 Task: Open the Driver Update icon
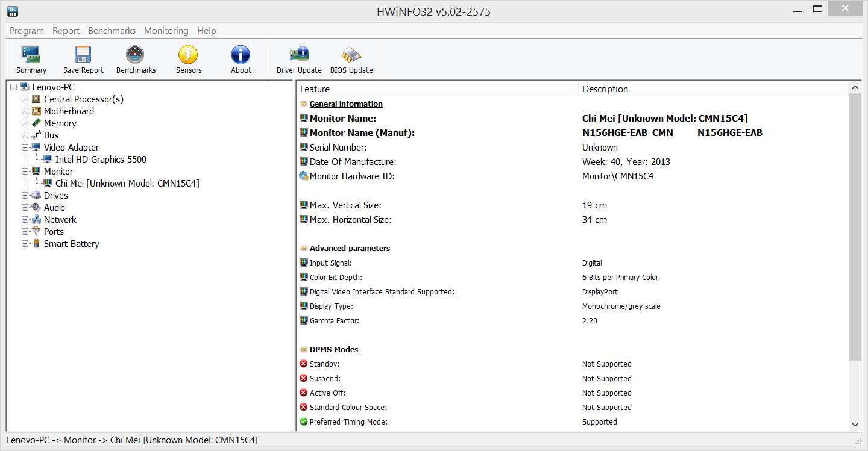coord(299,55)
